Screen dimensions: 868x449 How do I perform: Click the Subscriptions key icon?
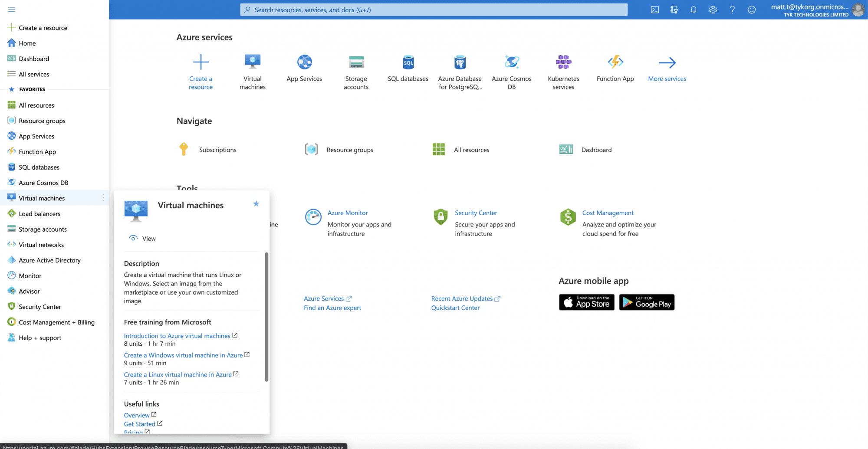coord(184,149)
